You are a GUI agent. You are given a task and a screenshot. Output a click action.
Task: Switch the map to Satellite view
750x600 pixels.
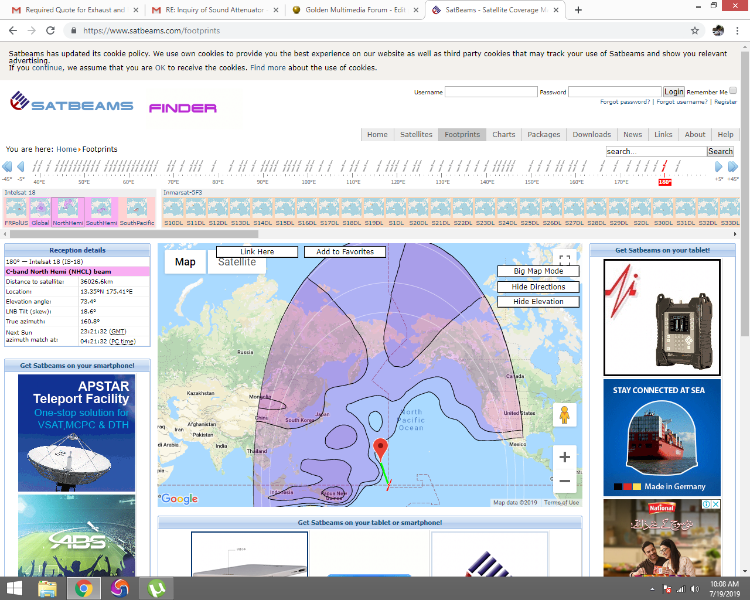[x=237, y=263]
